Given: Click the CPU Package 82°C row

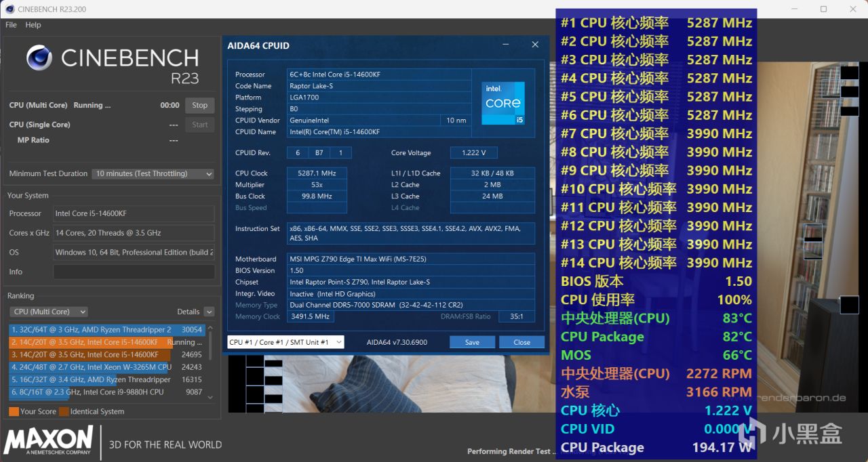Looking at the screenshot, I should (x=656, y=337).
